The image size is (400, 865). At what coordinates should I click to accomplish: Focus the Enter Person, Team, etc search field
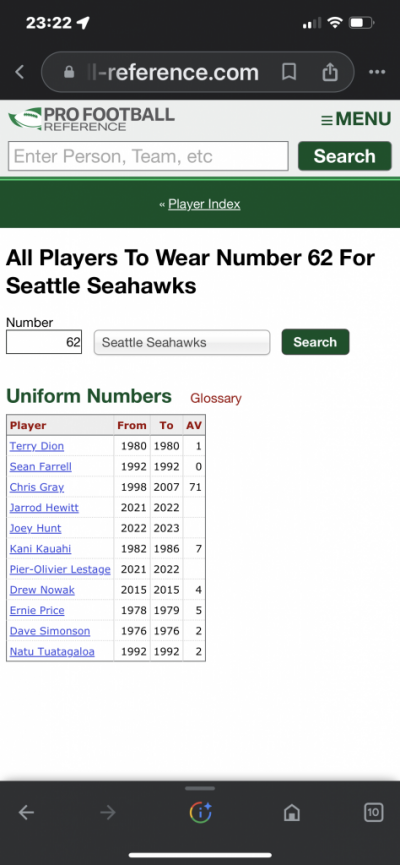point(148,156)
